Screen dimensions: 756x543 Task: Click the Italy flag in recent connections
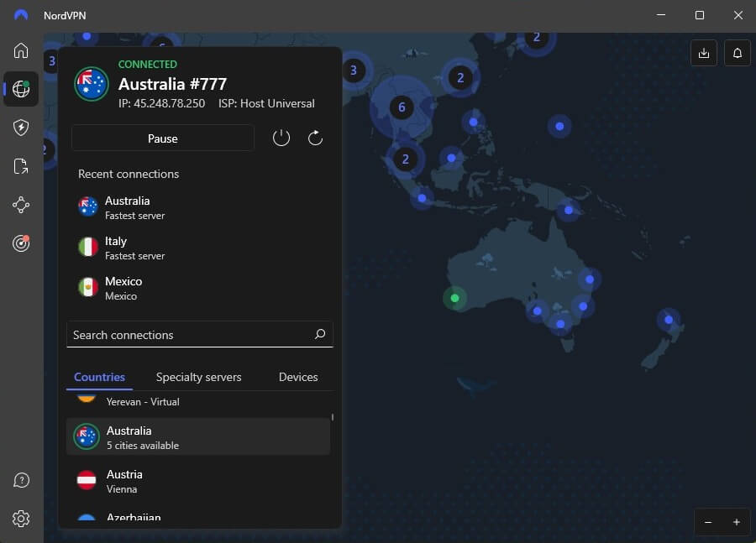coord(88,248)
